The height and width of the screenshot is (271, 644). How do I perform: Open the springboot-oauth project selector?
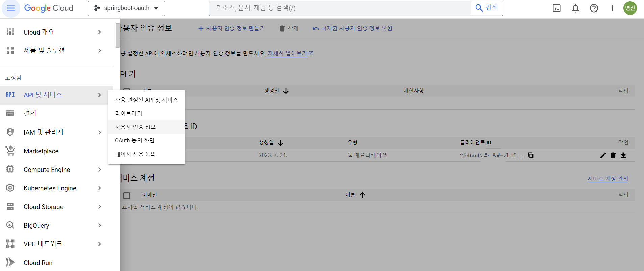click(126, 8)
